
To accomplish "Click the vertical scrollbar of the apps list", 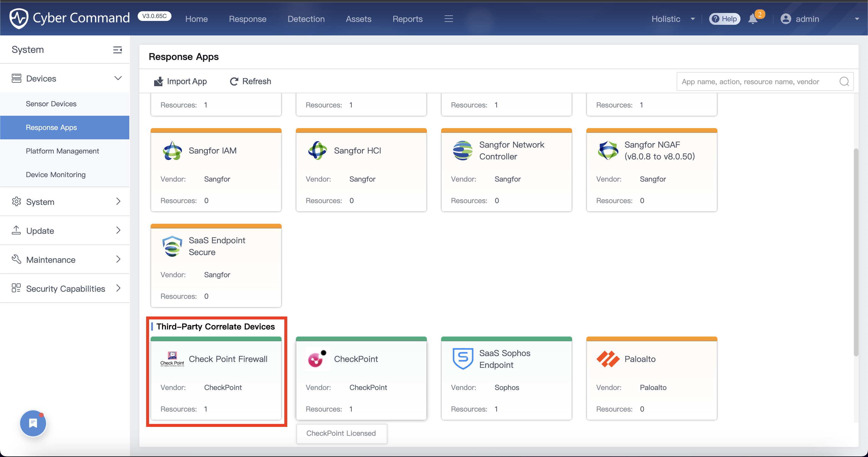I will click(x=856, y=252).
